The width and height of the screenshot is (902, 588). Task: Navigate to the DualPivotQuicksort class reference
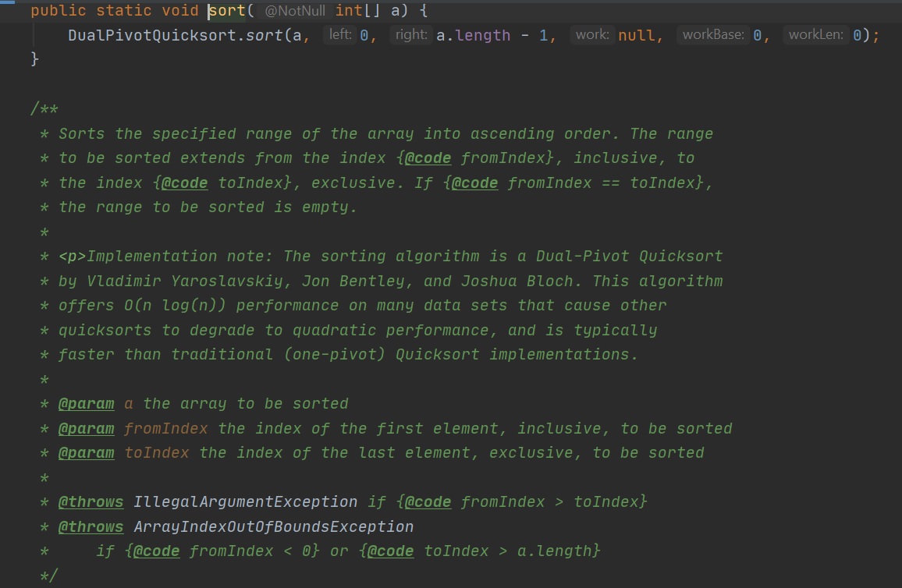(151, 35)
